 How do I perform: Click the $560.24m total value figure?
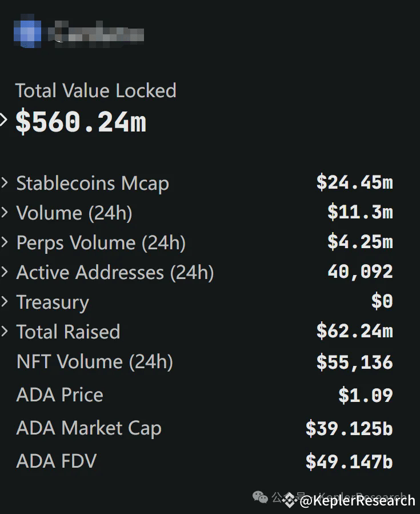pos(81,122)
